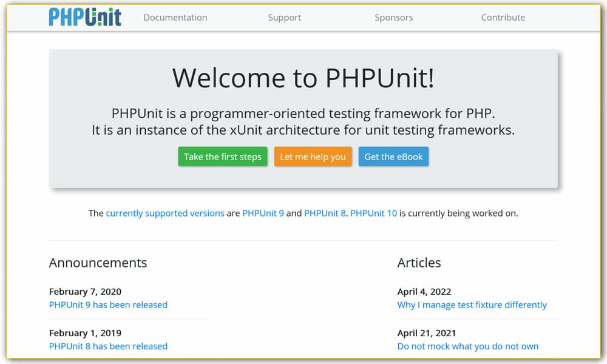Read the article Why I manage test fixture differently
The image size is (607, 364).
472,305
